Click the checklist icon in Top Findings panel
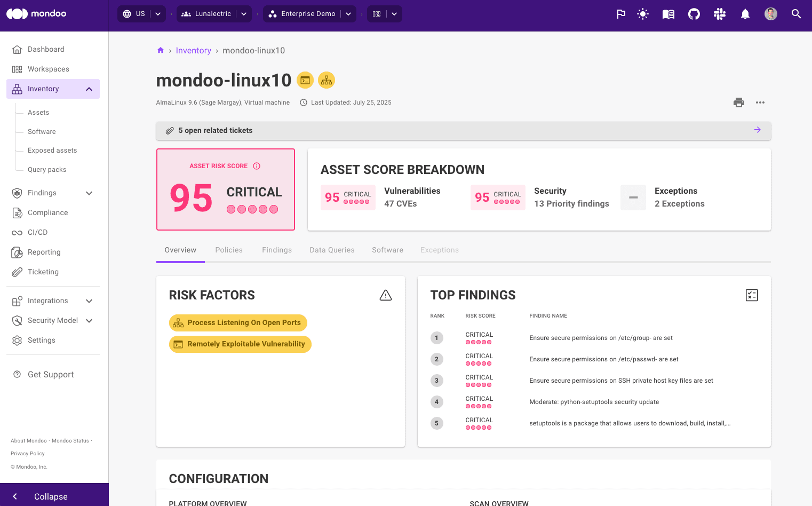The image size is (812, 506). (x=752, y=295)
